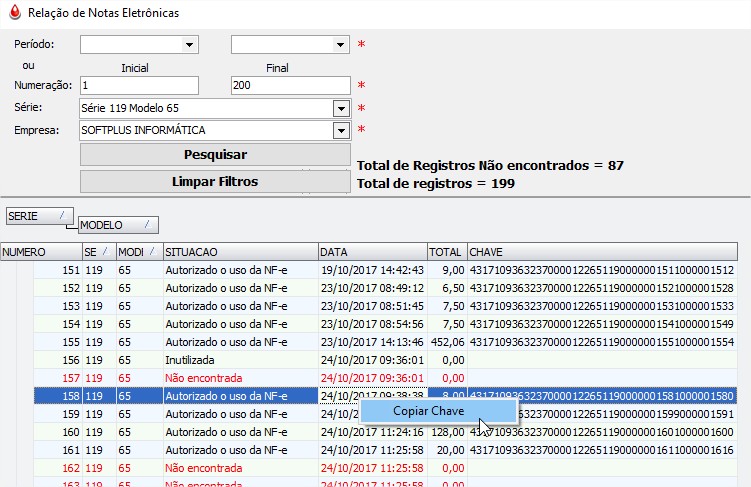Click the red drop application icon
The height and width of the screenshot is (487, 751).
coord(15,12)
